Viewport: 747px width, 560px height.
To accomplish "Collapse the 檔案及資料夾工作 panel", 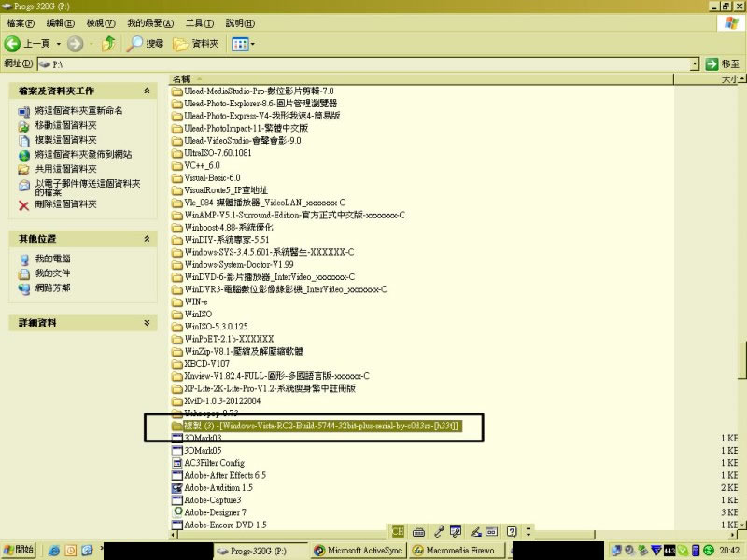I will coord(147,91).
